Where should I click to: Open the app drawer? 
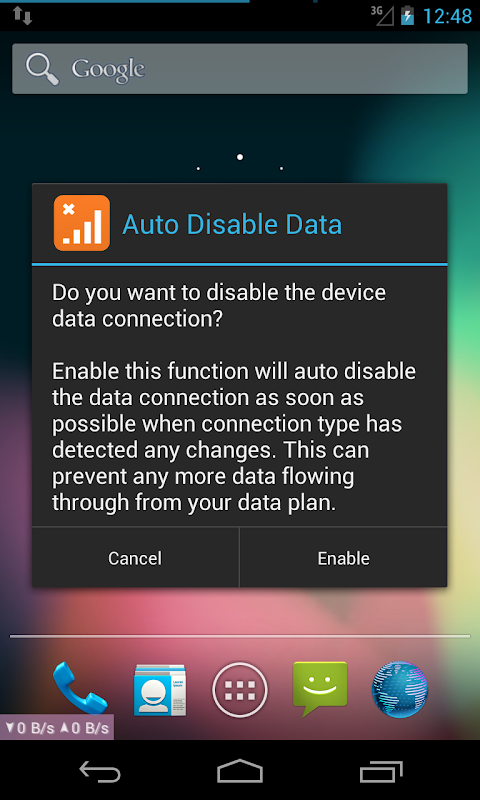point(240,689)
